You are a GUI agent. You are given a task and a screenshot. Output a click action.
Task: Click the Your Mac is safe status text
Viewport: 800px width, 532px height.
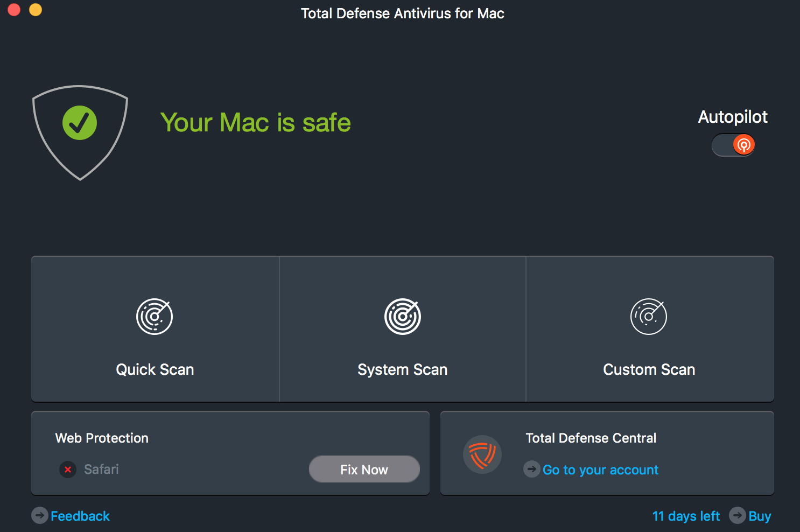(x=256, y=123)
